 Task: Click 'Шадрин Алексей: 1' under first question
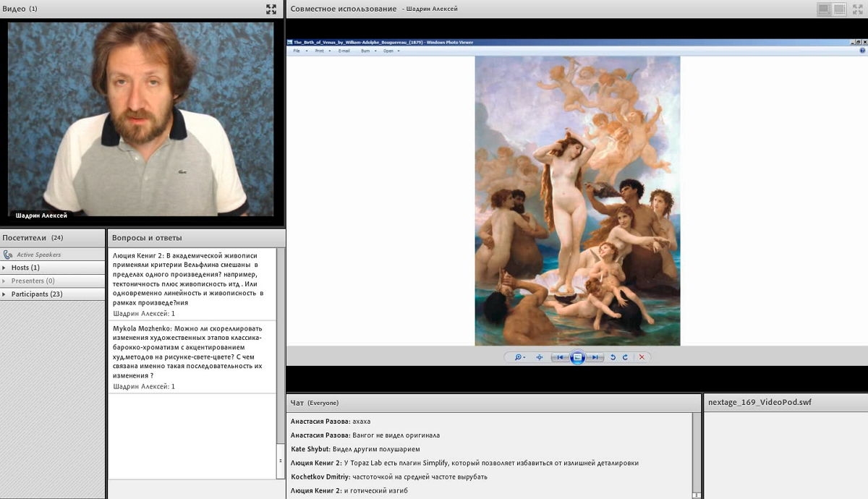[x=144, y=314]
